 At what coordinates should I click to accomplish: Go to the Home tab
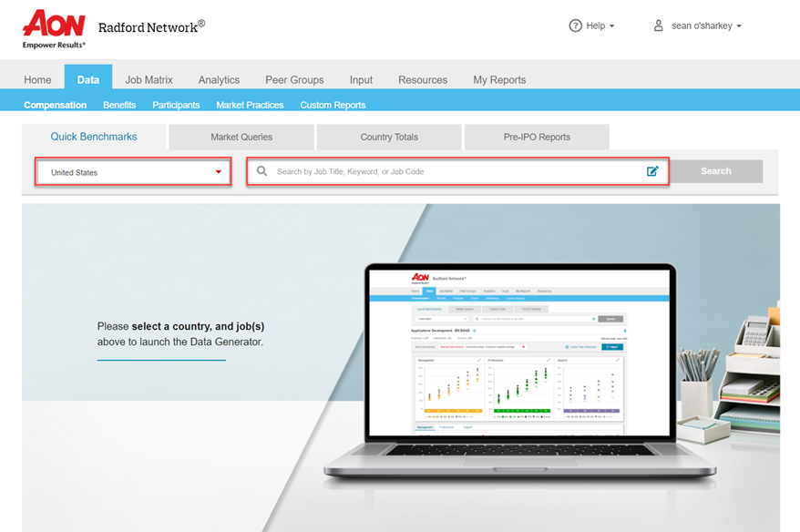[x=37, y=80]
